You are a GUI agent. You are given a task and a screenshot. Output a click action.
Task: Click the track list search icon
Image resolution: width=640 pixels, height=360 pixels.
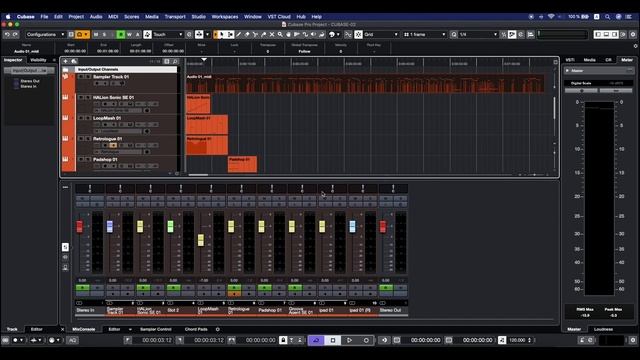point(175,61)
